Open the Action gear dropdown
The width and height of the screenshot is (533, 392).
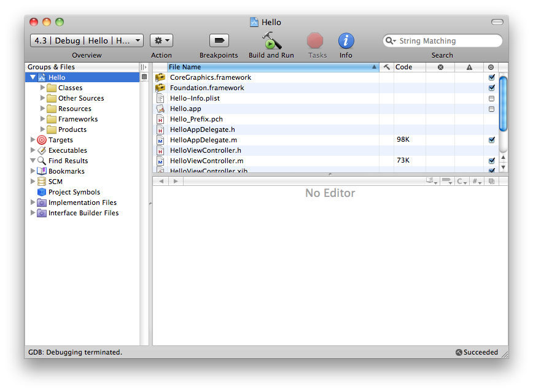tap(161, 40)
